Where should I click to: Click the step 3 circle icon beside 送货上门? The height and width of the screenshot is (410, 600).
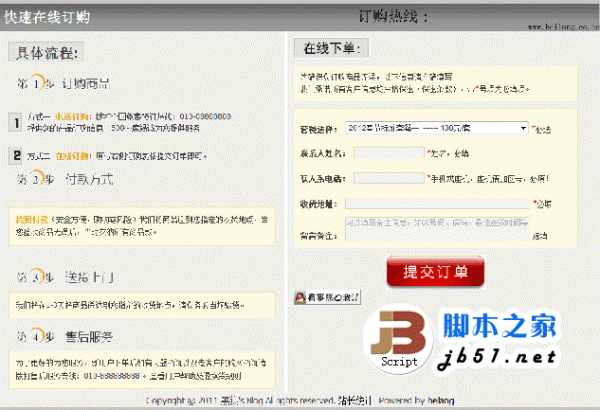(36, 276)
